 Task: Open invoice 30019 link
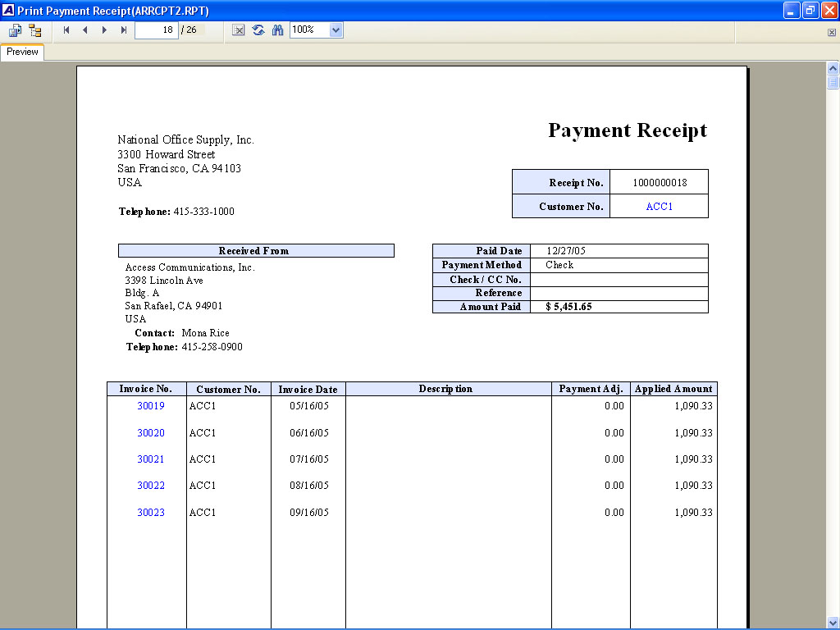coord(150,406)
